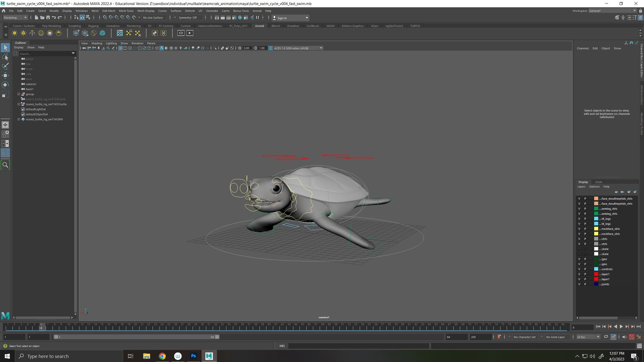
Task: Toggle playback P on geo layer
Action: click(585, 259)
